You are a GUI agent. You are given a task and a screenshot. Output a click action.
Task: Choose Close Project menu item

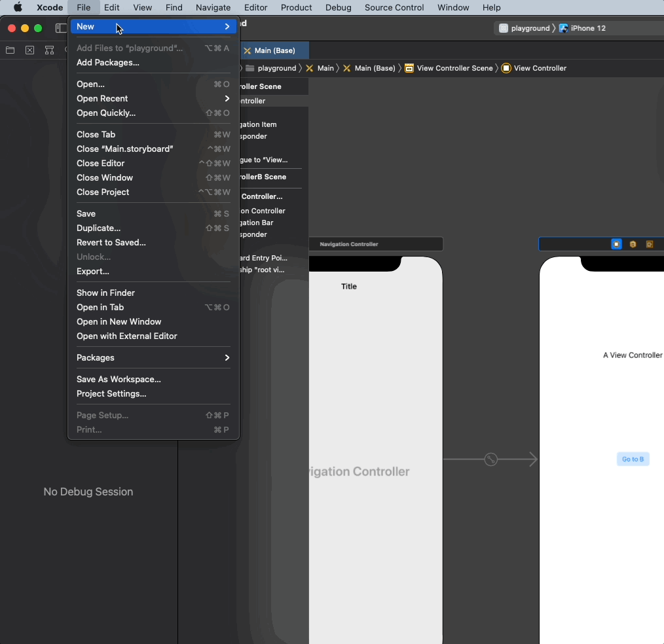coord(153,192)
